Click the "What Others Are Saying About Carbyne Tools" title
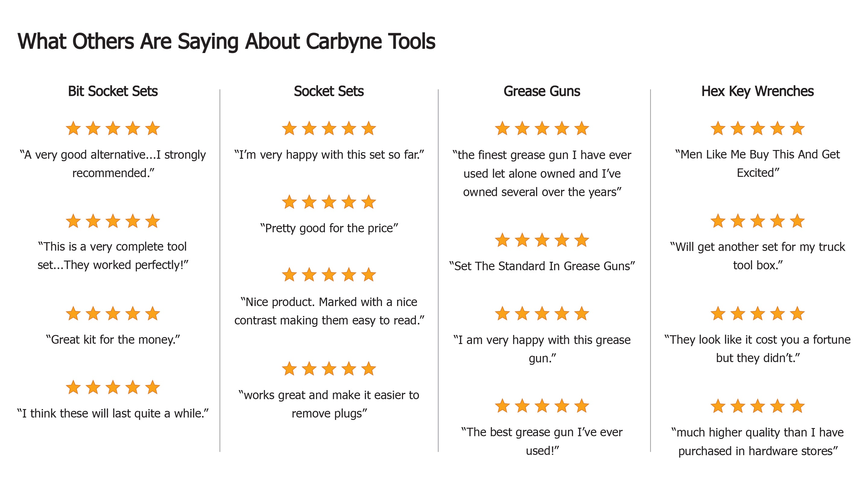This screenshot has width=868, height=488. coord(226,42)
